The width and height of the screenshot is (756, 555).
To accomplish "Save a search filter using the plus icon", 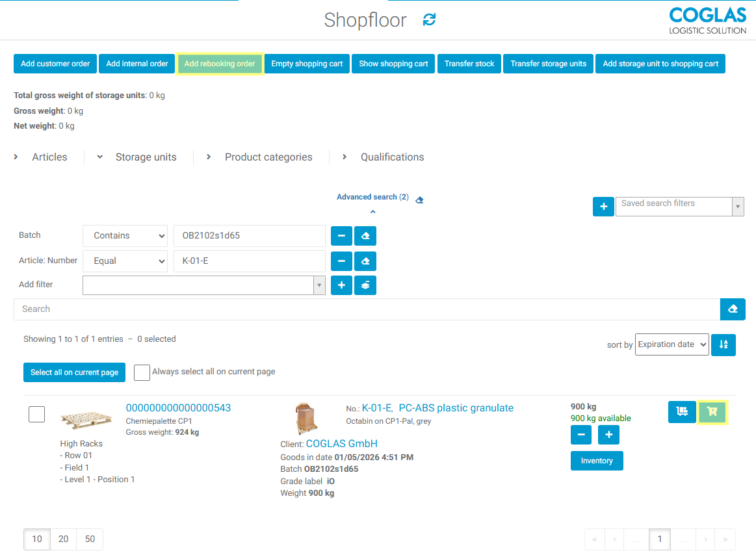I will [x=603, y=206].
